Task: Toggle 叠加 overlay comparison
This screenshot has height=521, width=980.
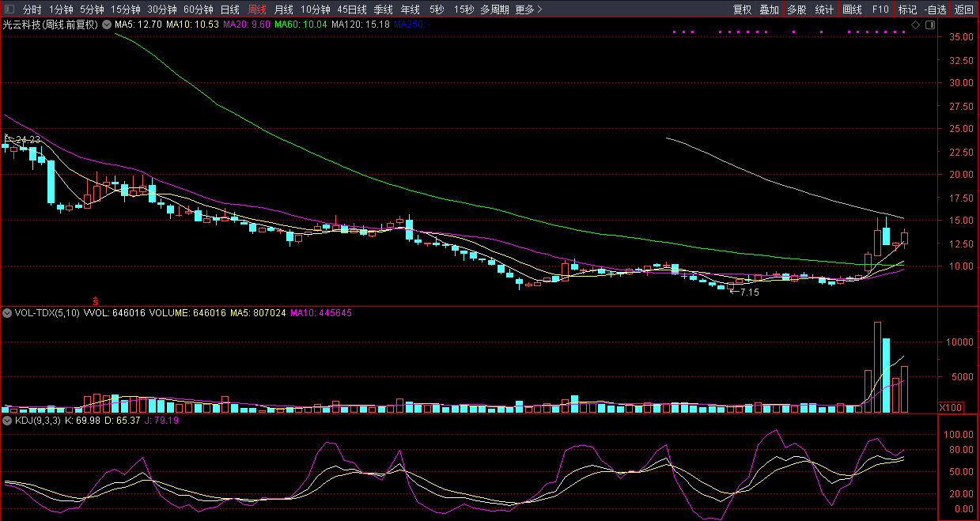Action: (769, 9)
